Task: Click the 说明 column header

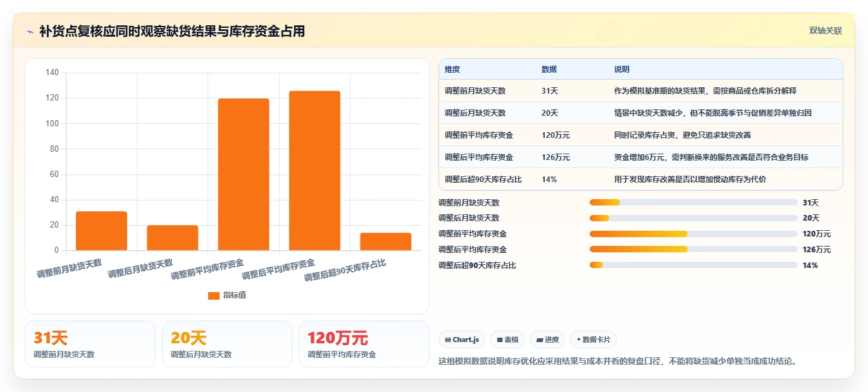Action: click(x=622, y=70)
